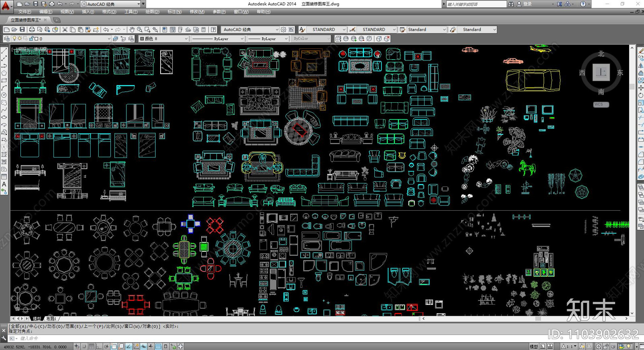Click the Plot (print) icon
The width and height of the screenshot is (644, 350).
point(32,30)
